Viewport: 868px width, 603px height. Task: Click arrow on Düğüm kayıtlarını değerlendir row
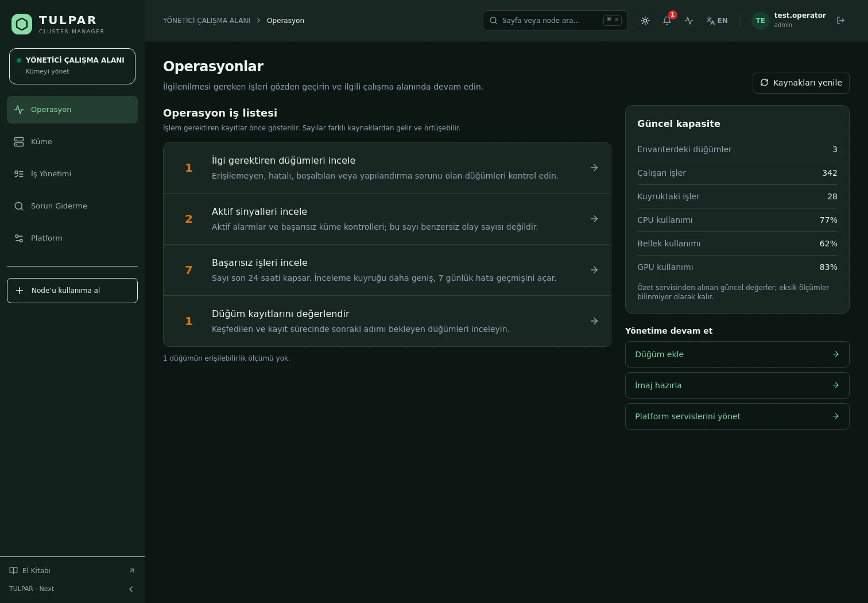(x=594, y=321)
